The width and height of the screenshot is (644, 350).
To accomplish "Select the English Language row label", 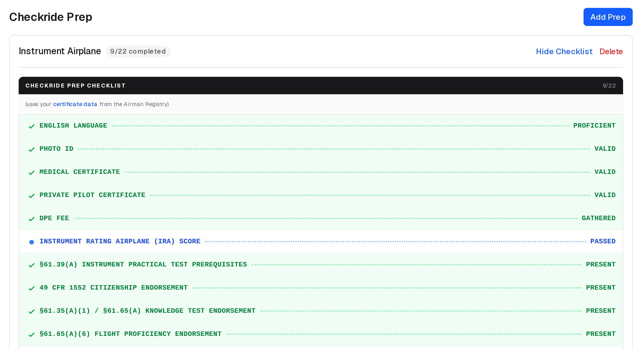I will click(x=73, y=126).
